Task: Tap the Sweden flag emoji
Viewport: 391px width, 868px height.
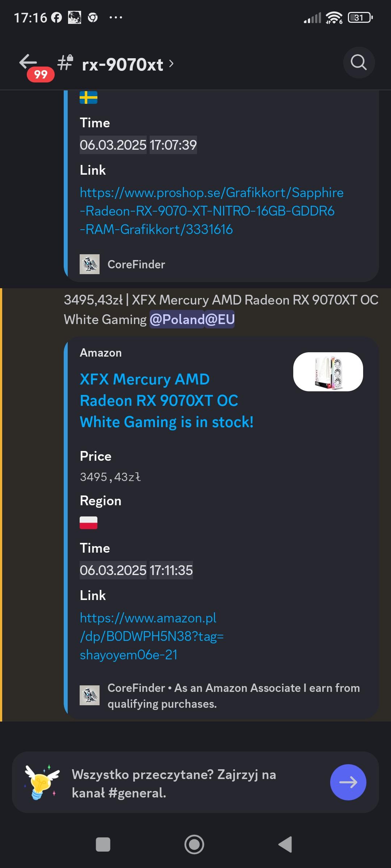Action: pos(88,97)
